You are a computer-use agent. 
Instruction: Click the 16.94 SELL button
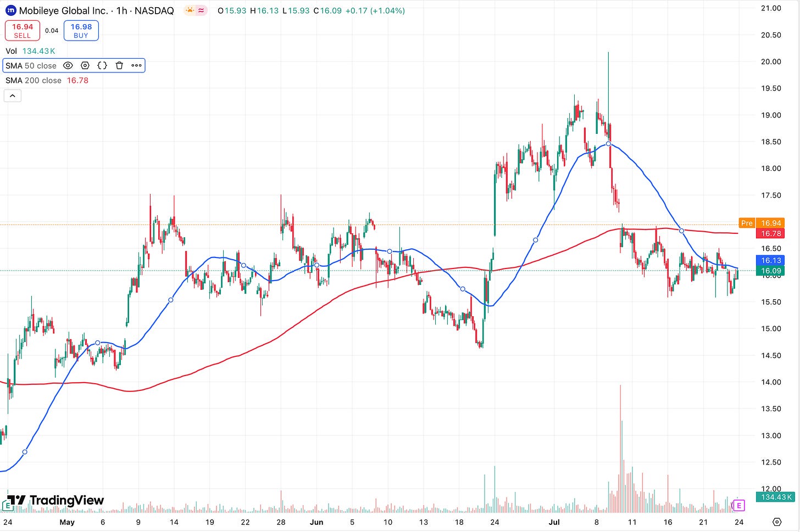pyautogui.click(x=23, y=31)
